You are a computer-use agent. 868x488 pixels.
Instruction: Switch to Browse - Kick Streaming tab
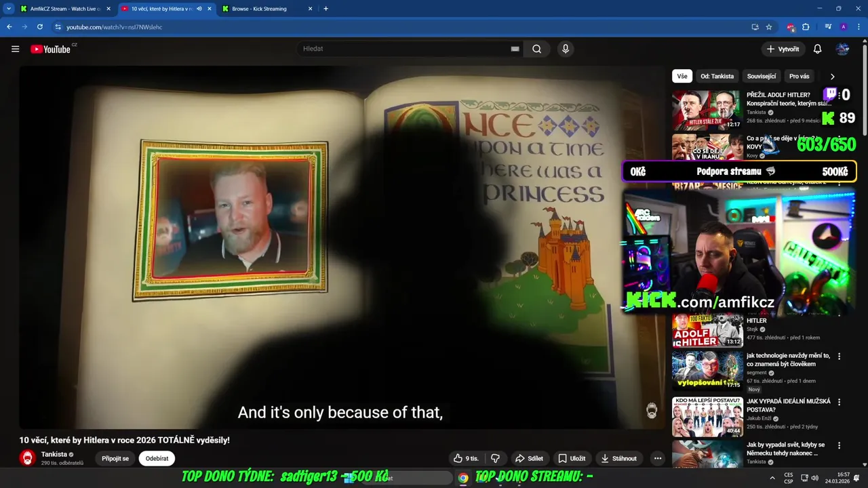(x=265, y=9)
